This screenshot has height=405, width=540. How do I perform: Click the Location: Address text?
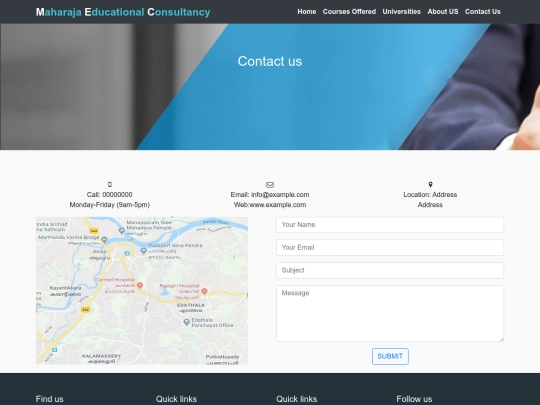point(430,195)
